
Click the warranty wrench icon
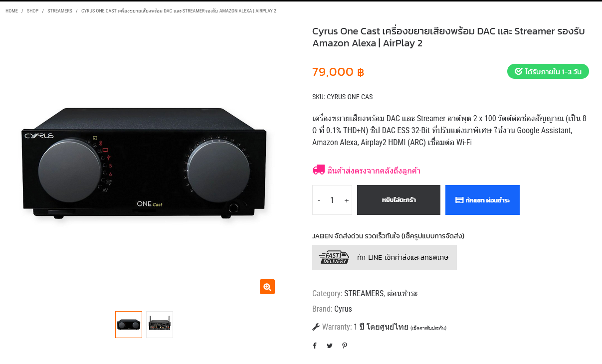click(316, 327)
